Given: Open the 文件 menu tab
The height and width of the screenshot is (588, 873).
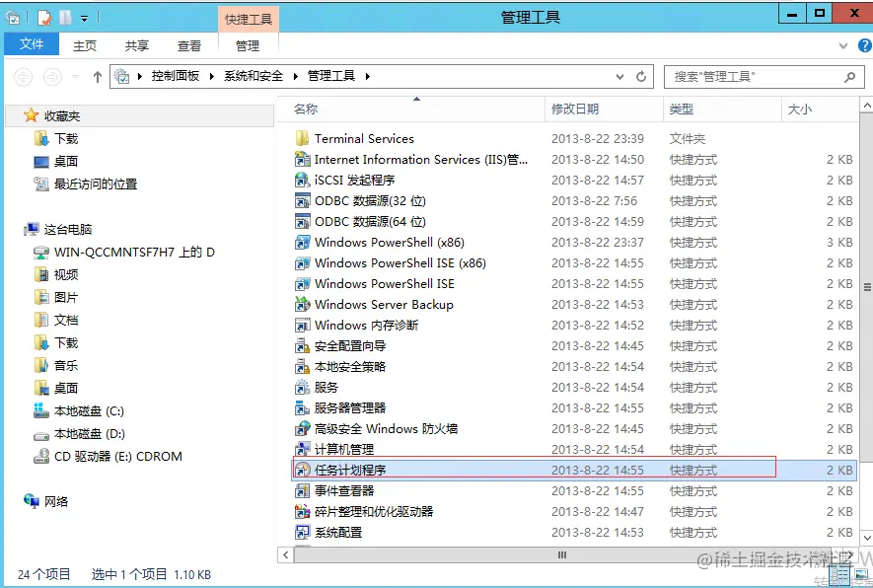Looking at the screenshot, I should [32, 44].
